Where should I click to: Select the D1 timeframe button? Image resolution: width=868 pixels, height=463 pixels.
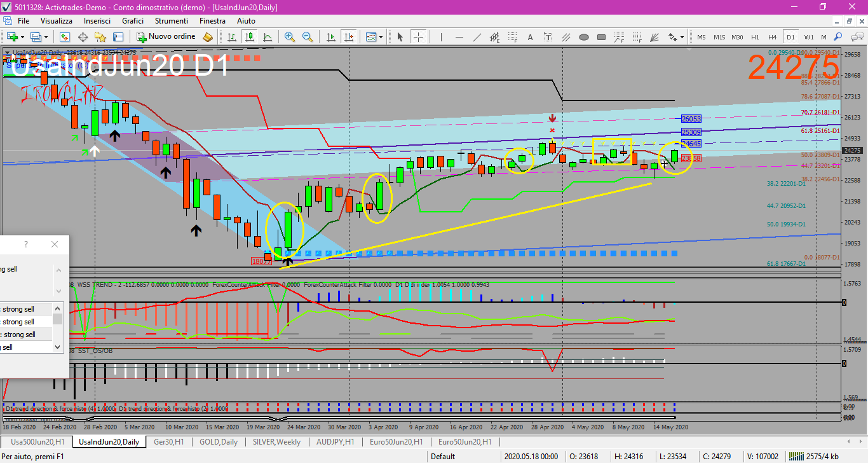pyautogui.click(x=790, y=37)
